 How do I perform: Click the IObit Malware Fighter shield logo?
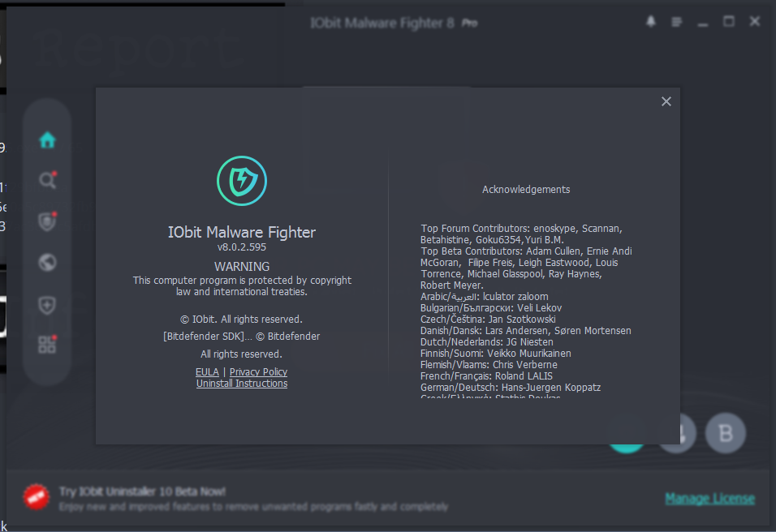coord(242,181)
